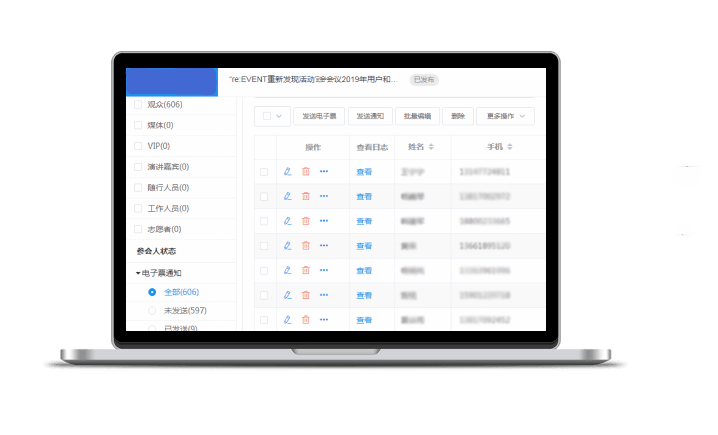Open the three-dot menu in the fourth table row

coord(324,245)
